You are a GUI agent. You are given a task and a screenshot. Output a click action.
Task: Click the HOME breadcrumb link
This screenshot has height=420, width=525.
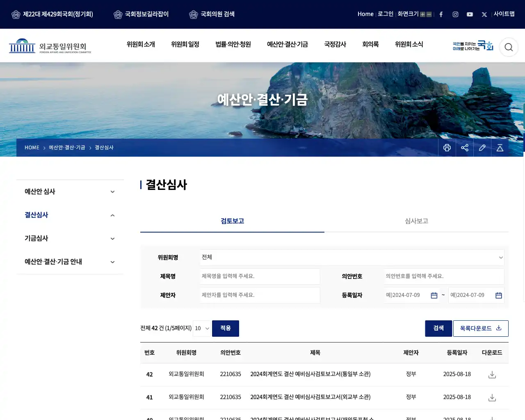tap(32, 148)
